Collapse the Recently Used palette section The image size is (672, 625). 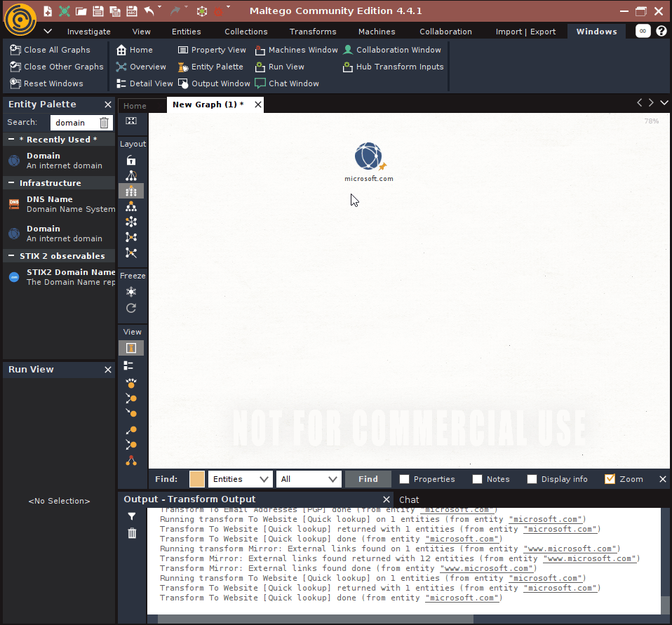(11, 140)
